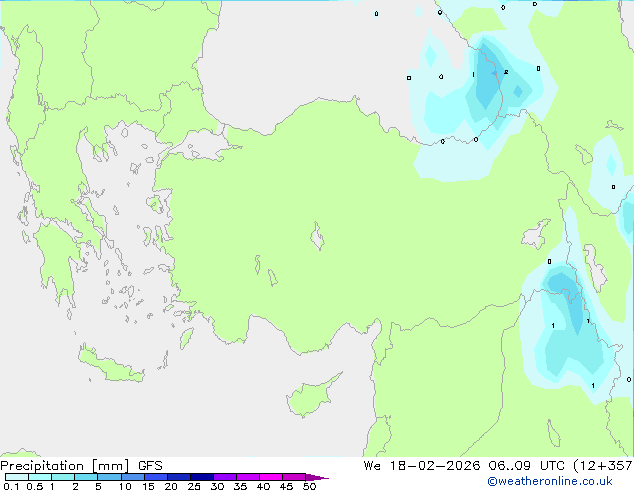Click the 40–45 mm magenta legend box
The height and width of the screenshot is (490, 634).
[271, 477]
